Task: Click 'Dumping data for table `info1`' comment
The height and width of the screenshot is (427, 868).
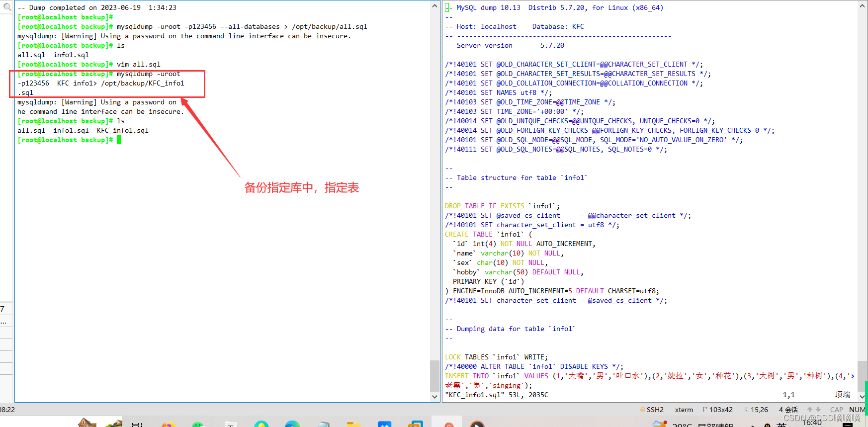Action: [x=511, y=329]
